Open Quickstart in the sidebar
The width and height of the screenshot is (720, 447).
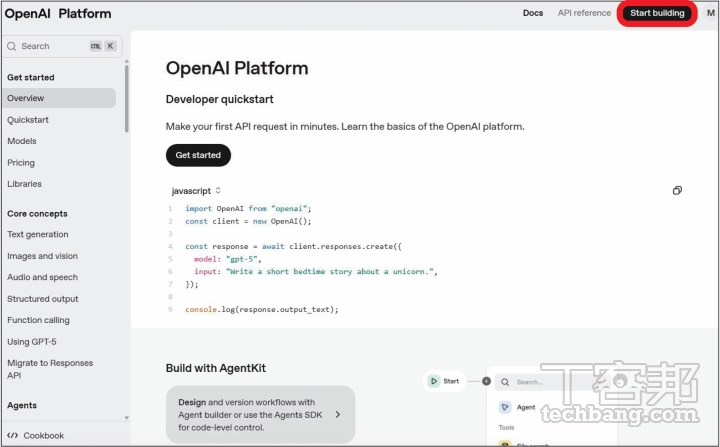click(28, 120)
